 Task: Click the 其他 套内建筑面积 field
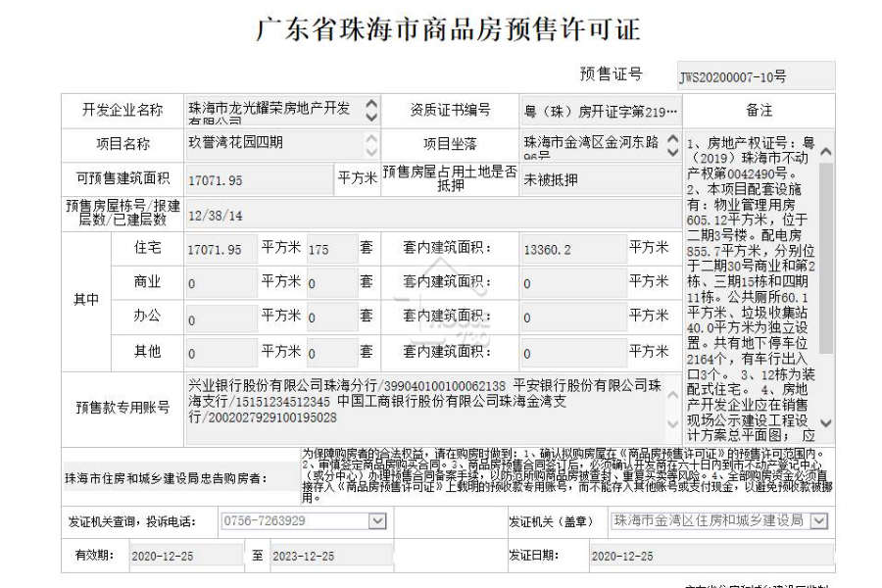(573, 354)
